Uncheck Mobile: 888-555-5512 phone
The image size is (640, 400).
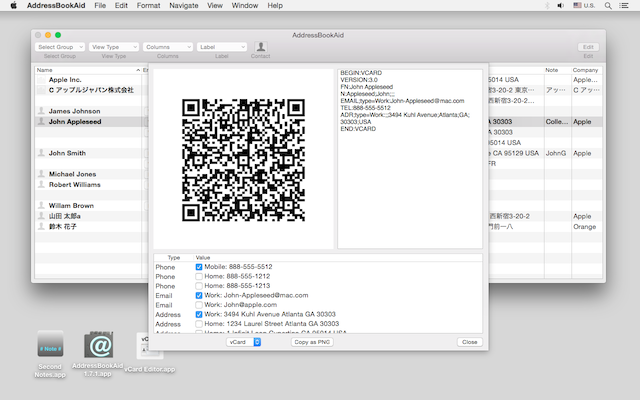199,267
